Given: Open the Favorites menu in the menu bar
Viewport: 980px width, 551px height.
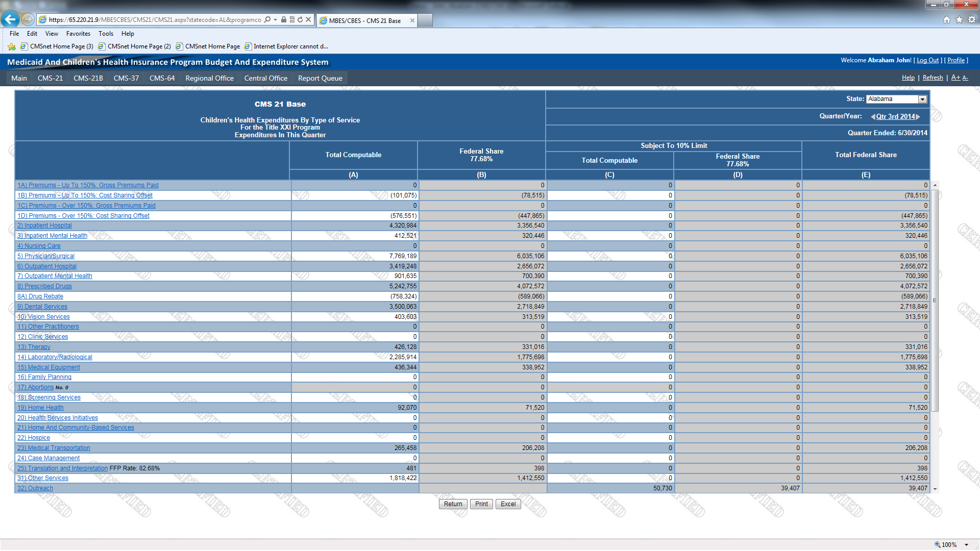Looking at the screenshot, I should point(78,34).
